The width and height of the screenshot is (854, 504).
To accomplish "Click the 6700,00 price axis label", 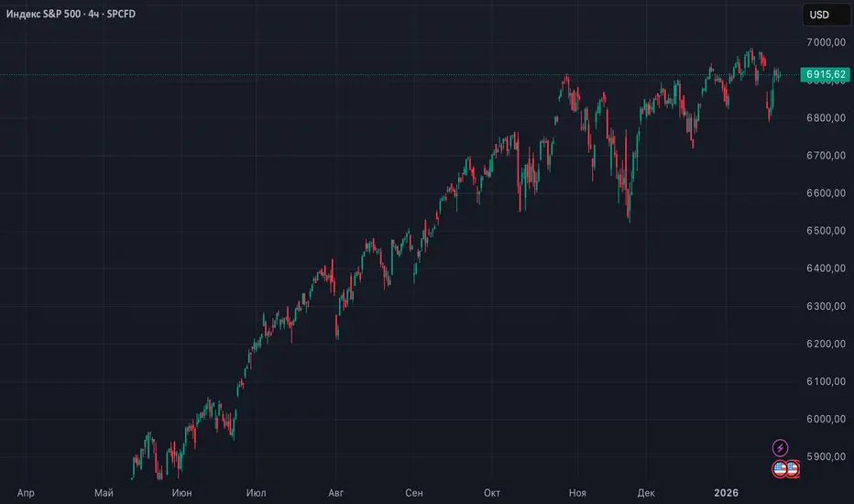I will pyautogui.click(x=826, y=155).
